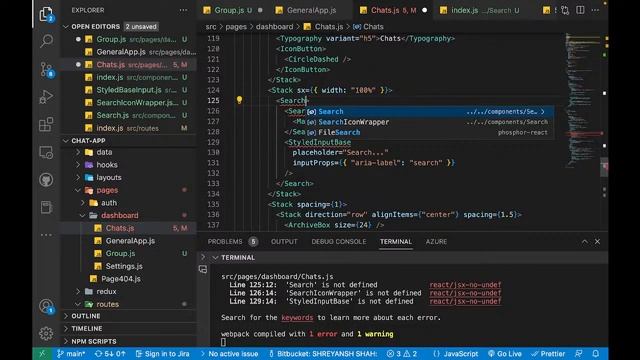
Task: Open the Azure panel tab
Action: [436, 242]
